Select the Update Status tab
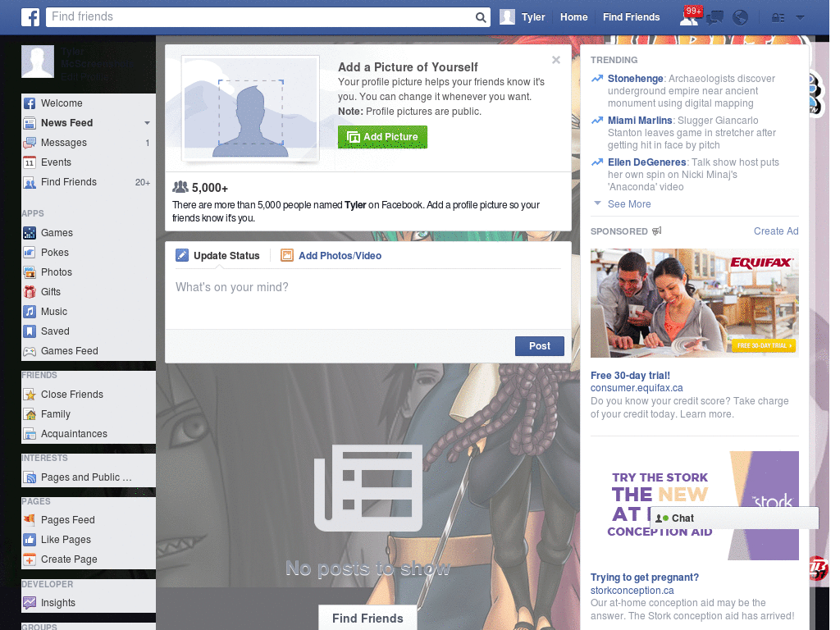This screenshot has width=840, height=630. coord(218,256)
